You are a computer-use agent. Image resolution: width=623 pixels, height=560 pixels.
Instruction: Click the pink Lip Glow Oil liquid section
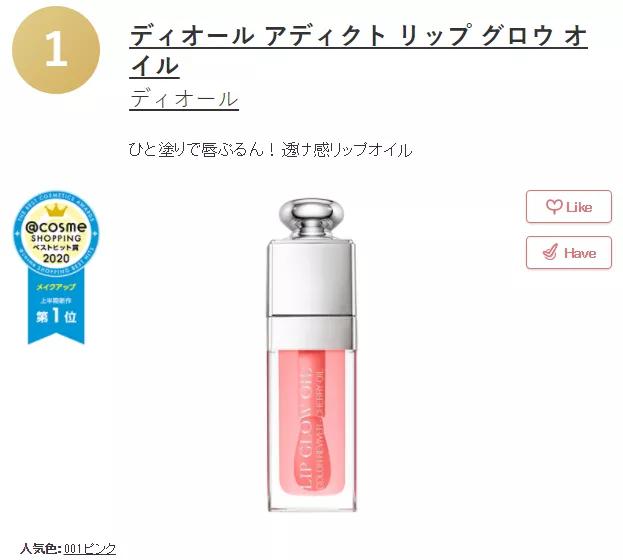pyautogui.click(x=312, y=422)
